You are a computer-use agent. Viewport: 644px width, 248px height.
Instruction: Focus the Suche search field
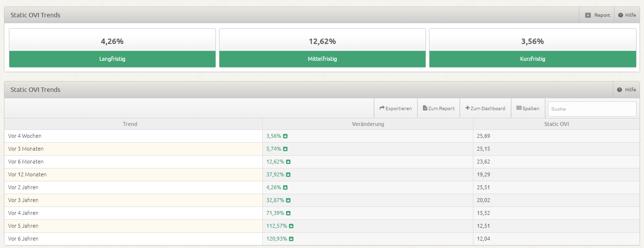(x=592, y=109)
